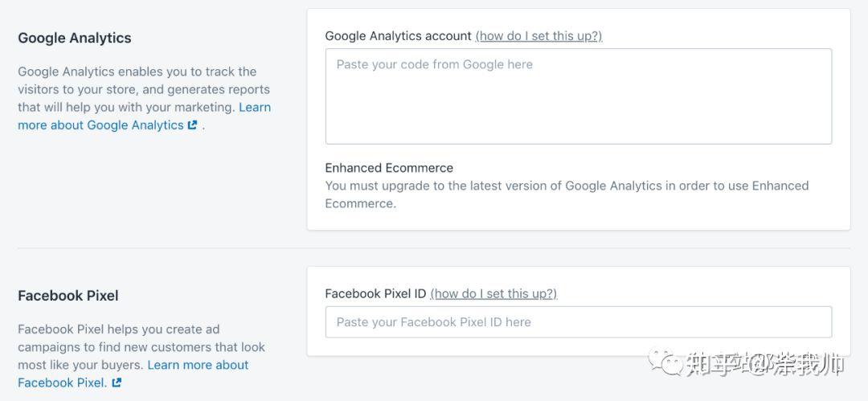
Task: Select the Google Analytics section heading
Action: coord(75,38)
